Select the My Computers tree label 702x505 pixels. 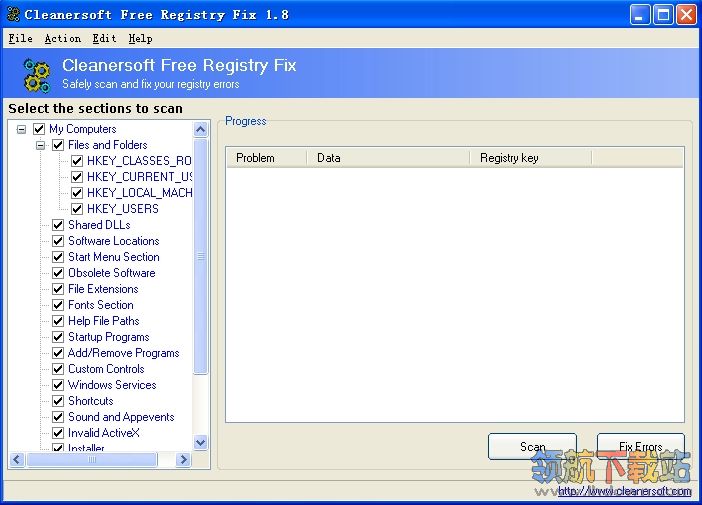[x=83, y=129]
